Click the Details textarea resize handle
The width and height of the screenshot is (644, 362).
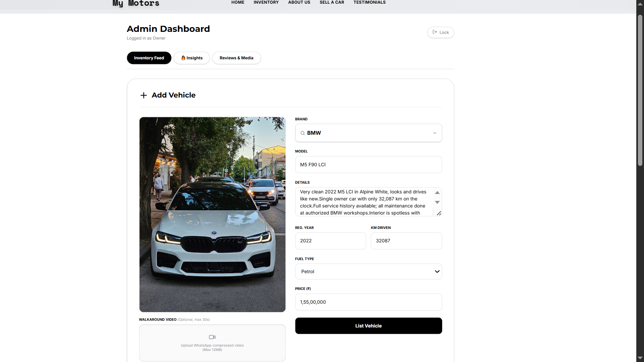[439, 213]
